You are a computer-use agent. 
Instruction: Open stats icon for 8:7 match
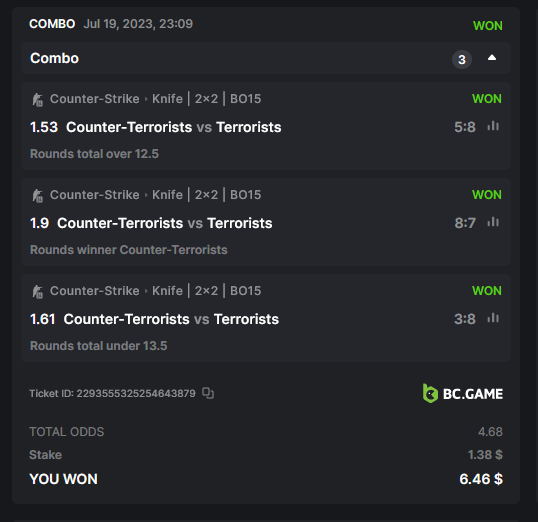493,222
